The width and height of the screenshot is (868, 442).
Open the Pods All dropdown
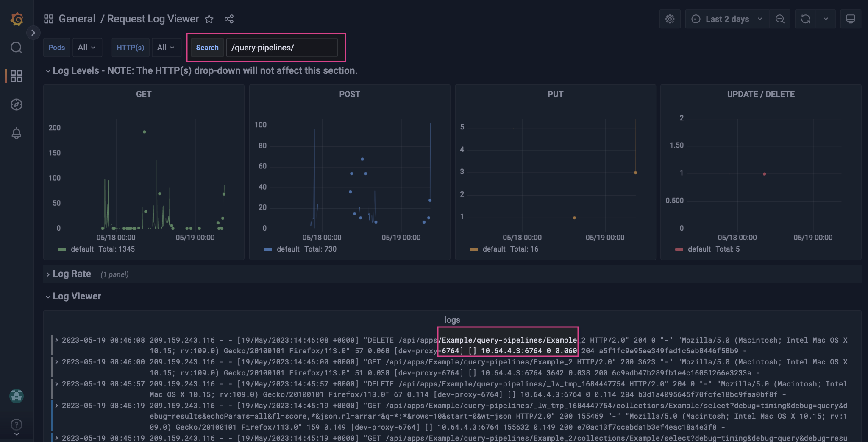[x=87, y=48]
